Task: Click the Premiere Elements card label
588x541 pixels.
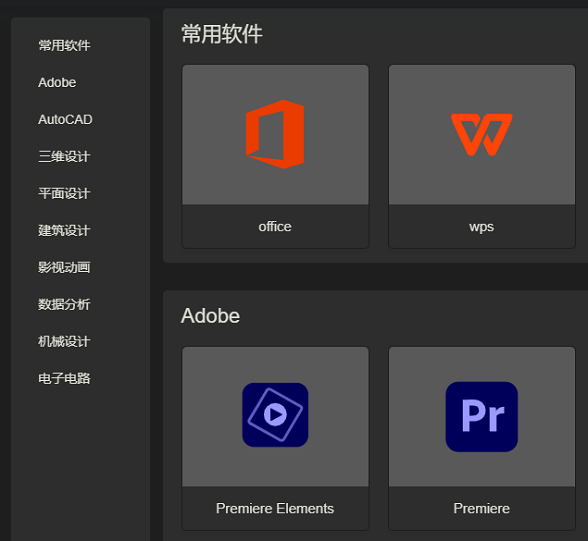Action: click(x=275, y=508)
